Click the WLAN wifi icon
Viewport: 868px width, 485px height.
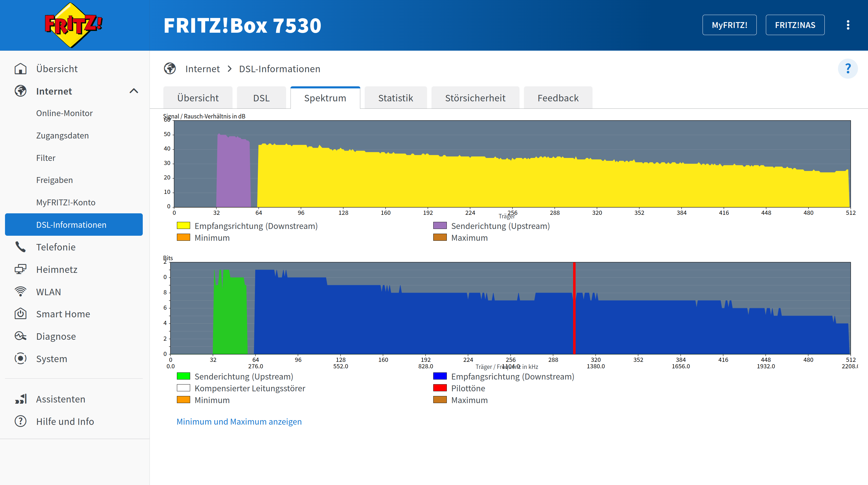click(21, 291)
